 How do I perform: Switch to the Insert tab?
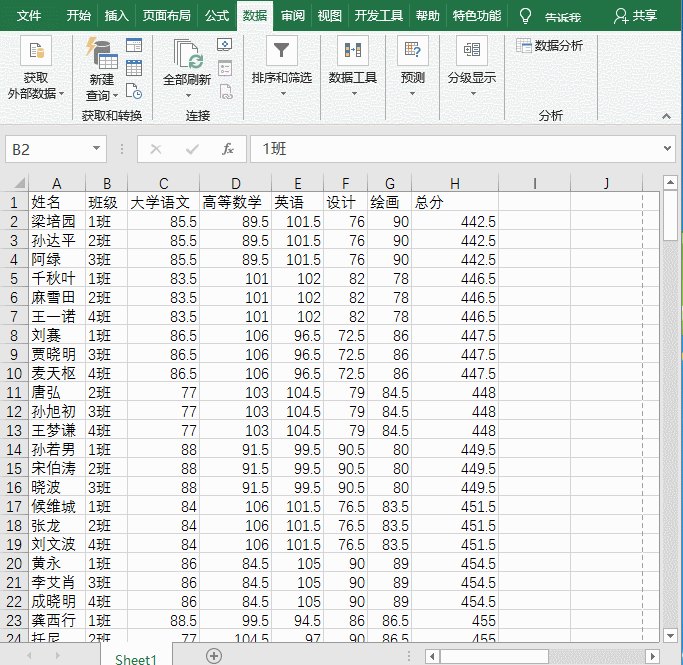click(x=116, y=16)
